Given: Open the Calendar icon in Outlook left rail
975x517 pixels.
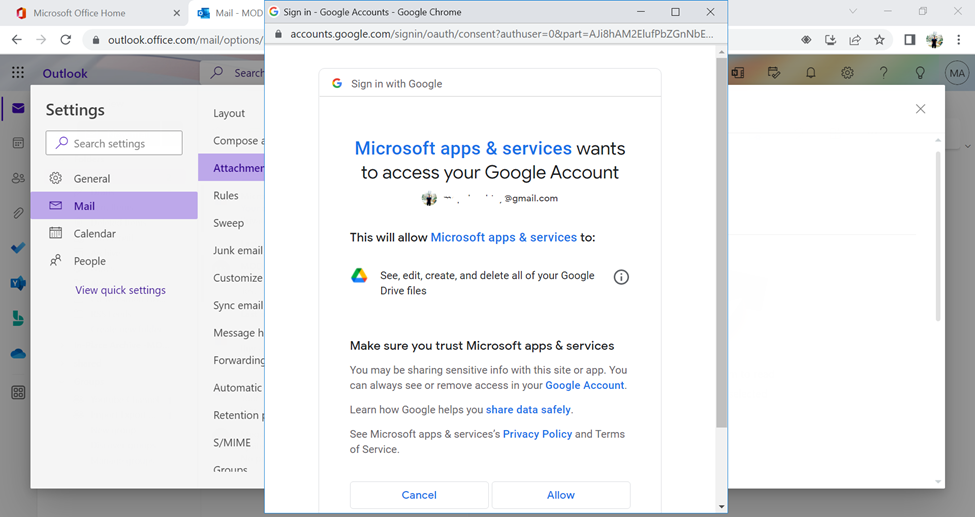Looking at the screenshot, I should point(18,143).
